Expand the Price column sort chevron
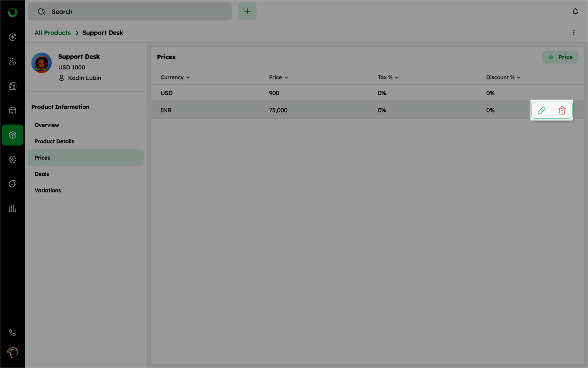588x368 pixels. (x=286, y=77)
